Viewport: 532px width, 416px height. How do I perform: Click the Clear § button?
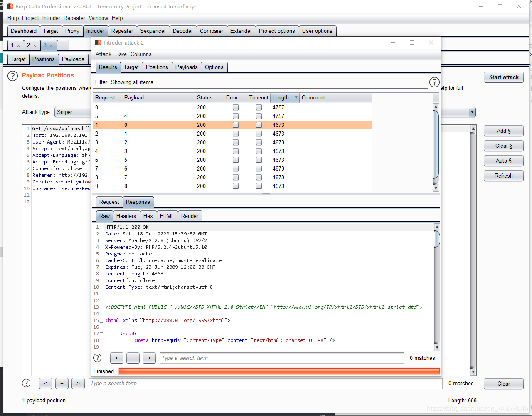pyautogui.click(x=504, y=146)
